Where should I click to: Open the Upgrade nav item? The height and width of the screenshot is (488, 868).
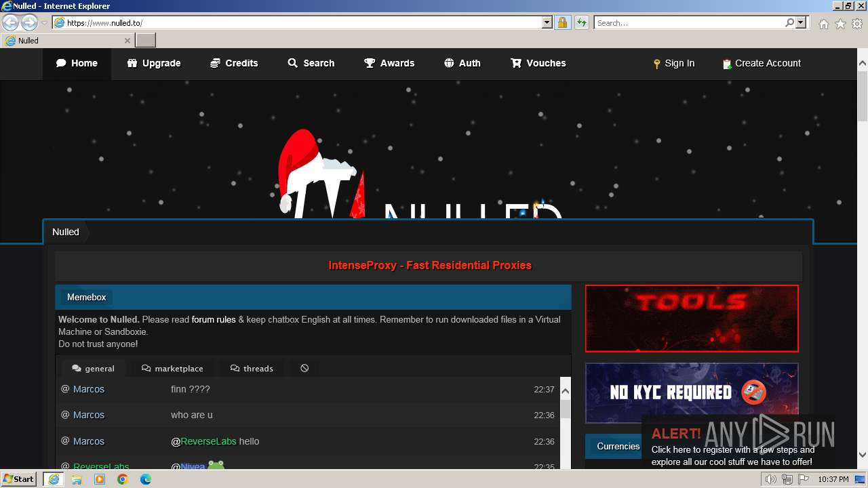[154, 63]
